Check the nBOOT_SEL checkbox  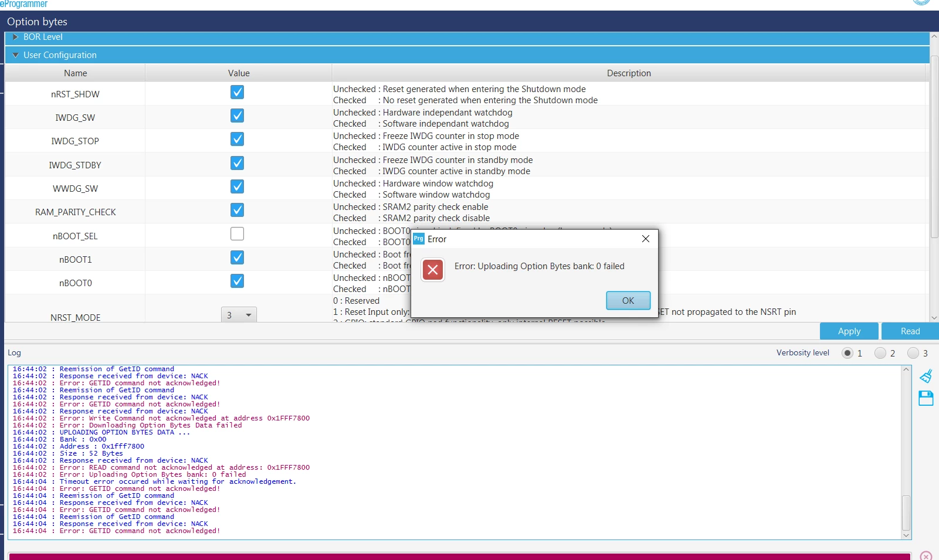(237, 234)
